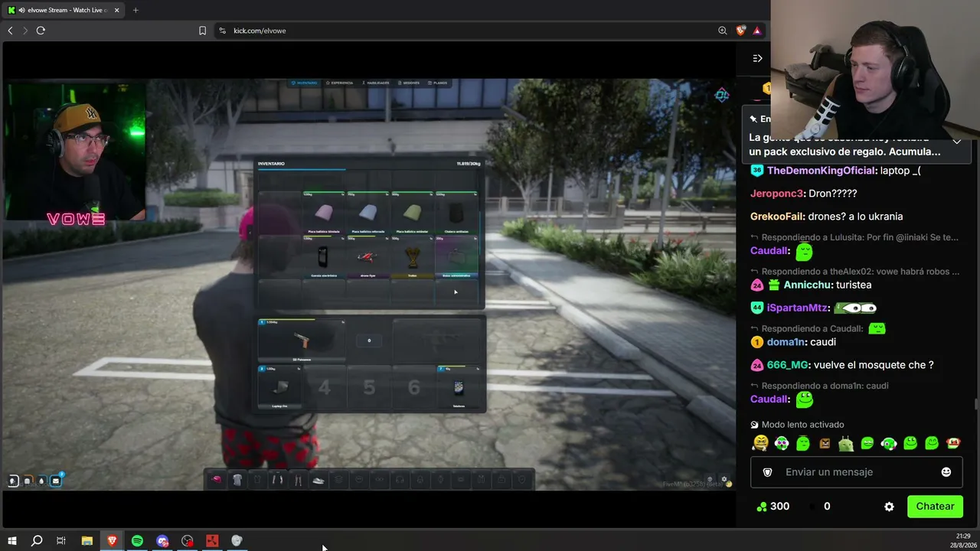Open the envelope messages HUD icon
This screenshot has height=551, width=980.
pos(56,481)
